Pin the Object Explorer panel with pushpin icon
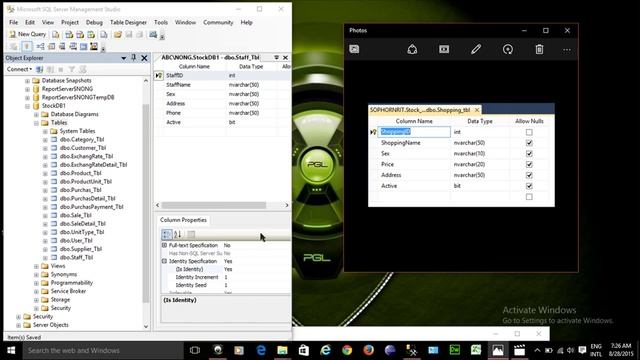This screenshot has width=640, height=360. (133, 58)
